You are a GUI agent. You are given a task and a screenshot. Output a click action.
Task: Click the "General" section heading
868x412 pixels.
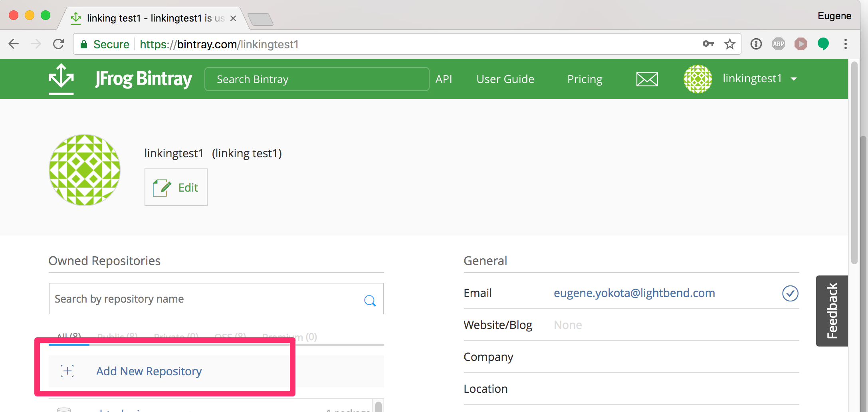pyautogui.click(x=485, y=261)
